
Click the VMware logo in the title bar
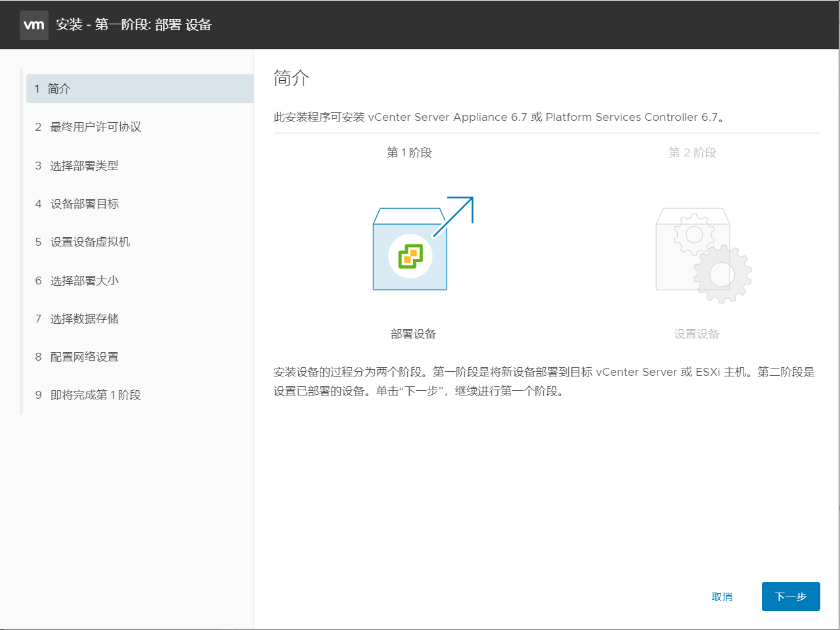34,24
